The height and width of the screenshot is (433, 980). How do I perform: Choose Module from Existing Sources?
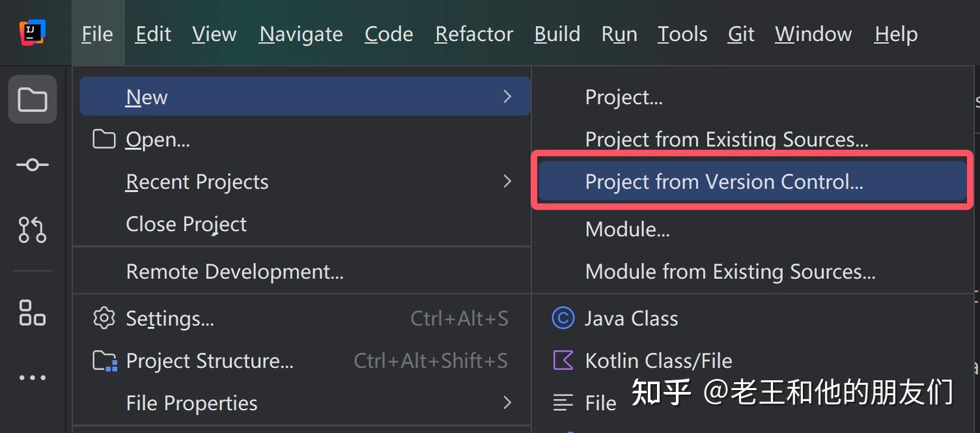[x=730, y=272]
